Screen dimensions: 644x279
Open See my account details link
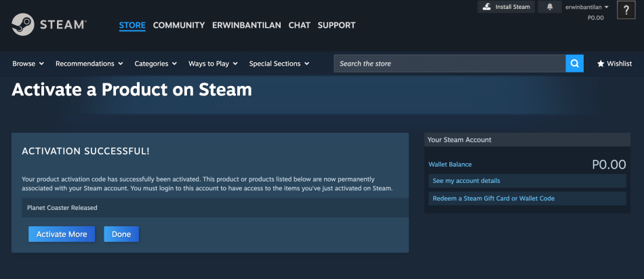(466, 181)
